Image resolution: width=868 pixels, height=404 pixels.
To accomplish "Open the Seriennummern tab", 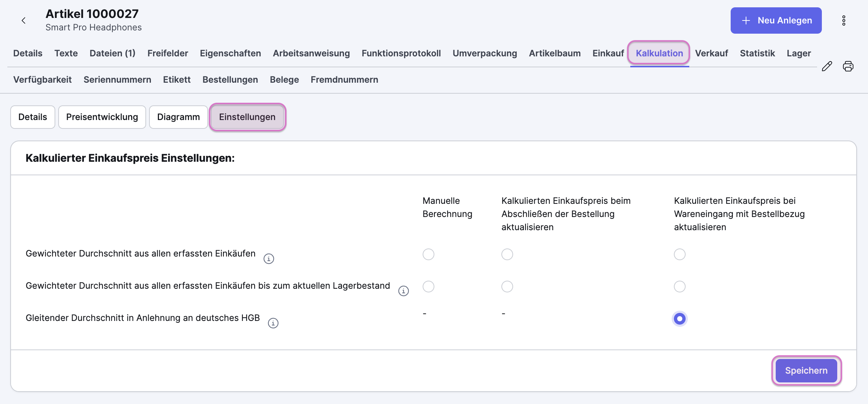I will pos(117,80).
